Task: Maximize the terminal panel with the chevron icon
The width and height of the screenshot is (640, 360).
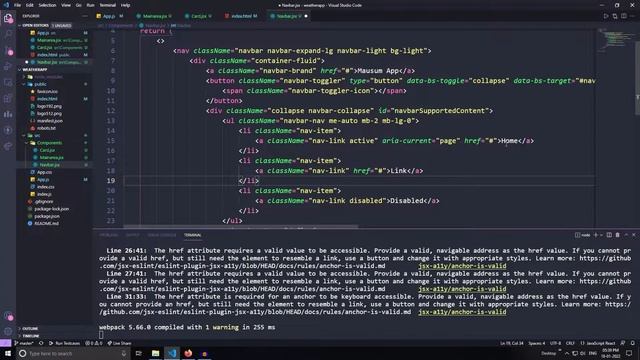Action: click(626, 235)
